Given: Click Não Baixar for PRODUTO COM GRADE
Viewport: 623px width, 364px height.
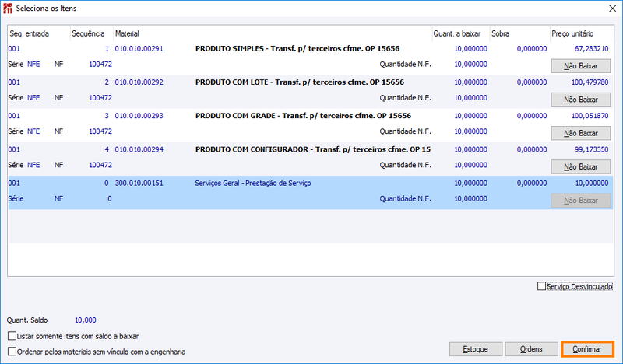Looking at the screenshot, I should coord(580,133).
